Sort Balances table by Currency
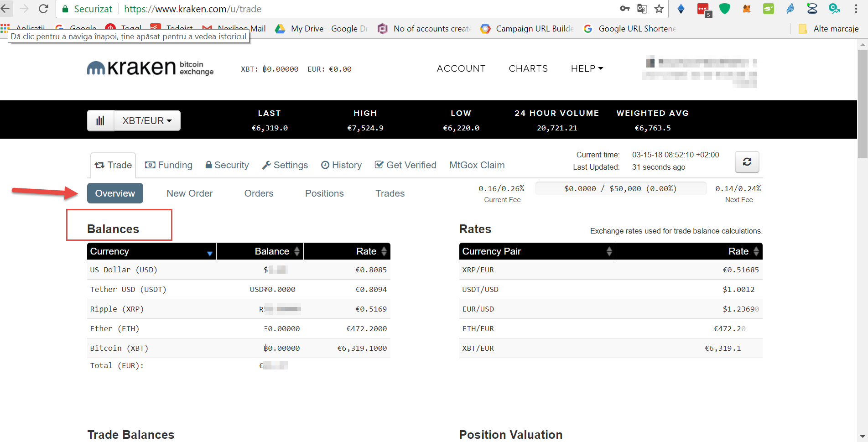The image size is (868, 442). pos(151,251)
